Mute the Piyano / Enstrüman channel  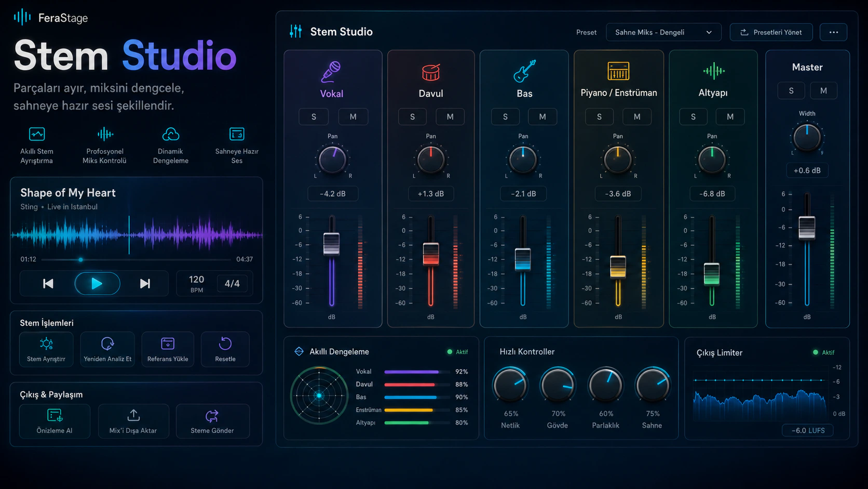[x=637, y=117]
